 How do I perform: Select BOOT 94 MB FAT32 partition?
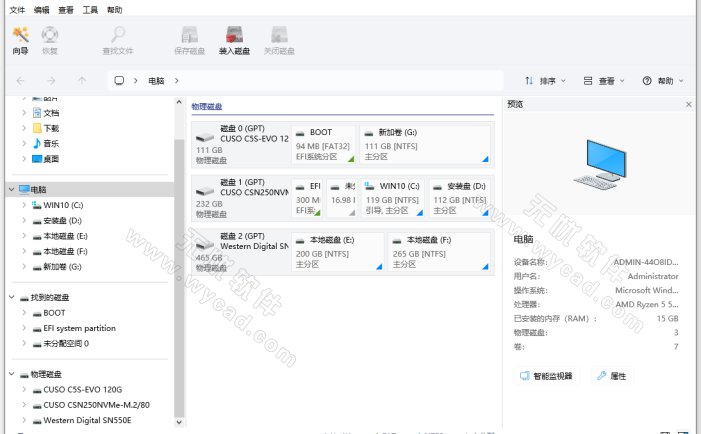pos(324,144)
